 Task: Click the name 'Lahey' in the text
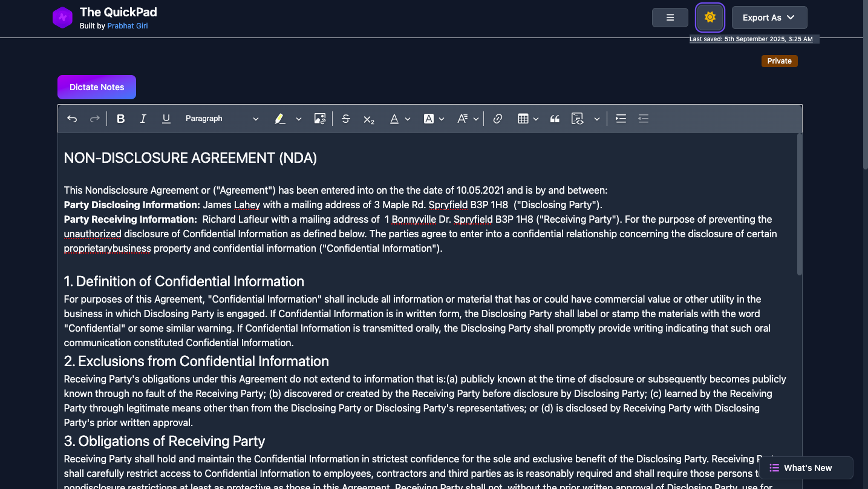[247, 205]
